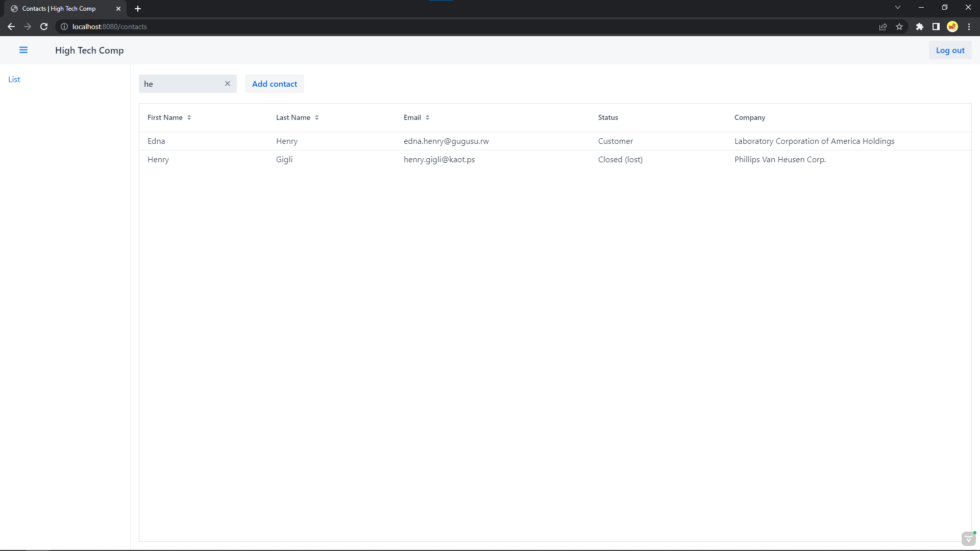This screenshot has width=980, height=551.
Task: Click the Add contact button
Action: [x=274, y=84]
